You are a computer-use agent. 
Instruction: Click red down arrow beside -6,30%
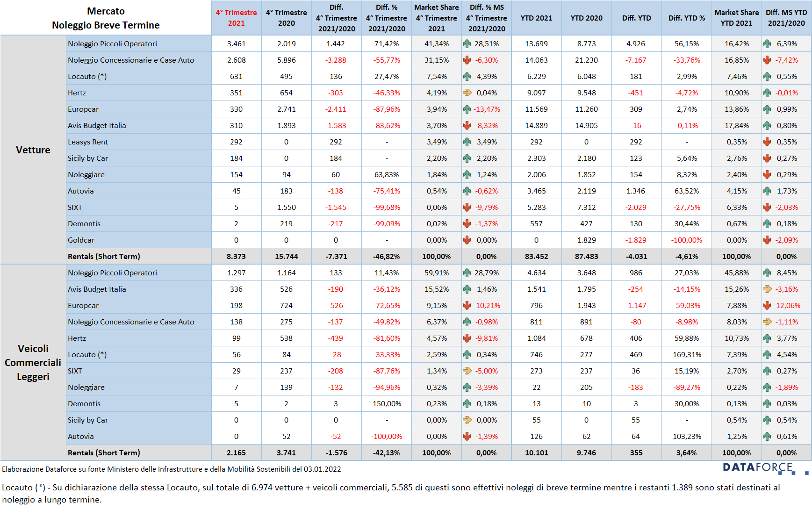(467, 60)
